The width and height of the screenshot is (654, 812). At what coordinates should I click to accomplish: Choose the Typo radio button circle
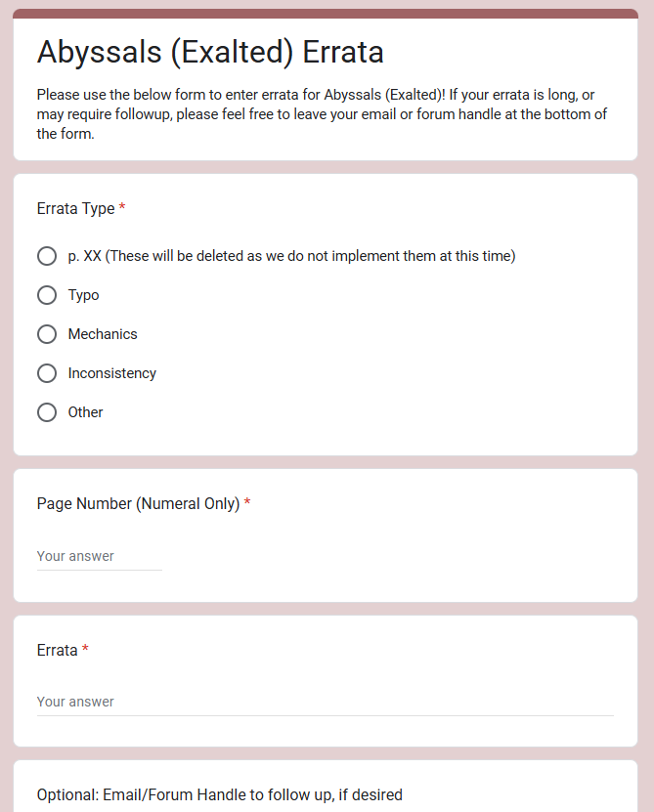pyautogui.click(x=47, y=295)
